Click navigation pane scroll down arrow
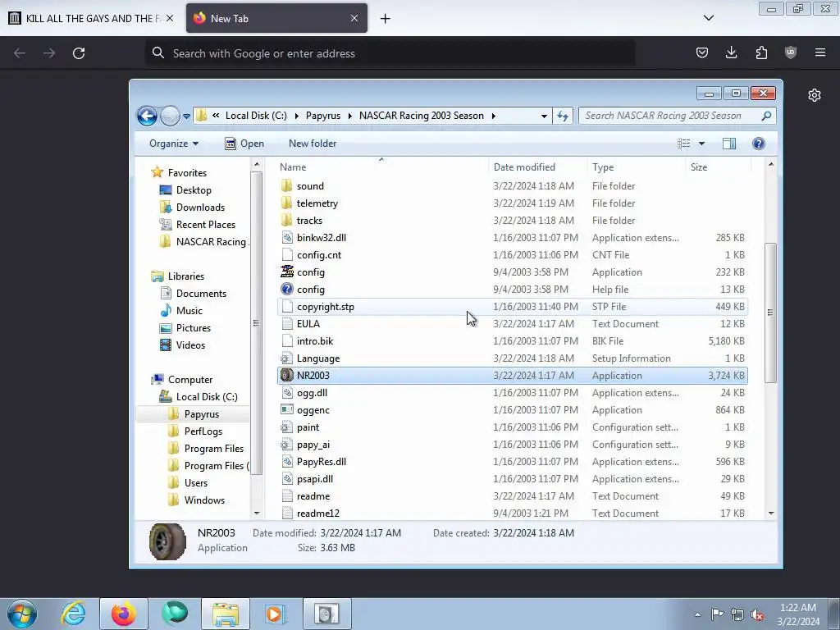This screenshot has height=630, width=840. coord(257,514)
